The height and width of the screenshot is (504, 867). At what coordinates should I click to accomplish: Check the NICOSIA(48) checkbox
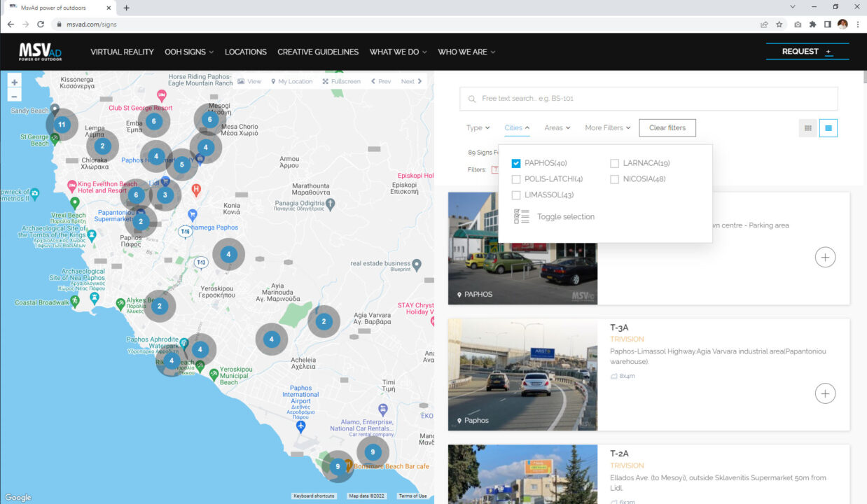tap(614, 179)
